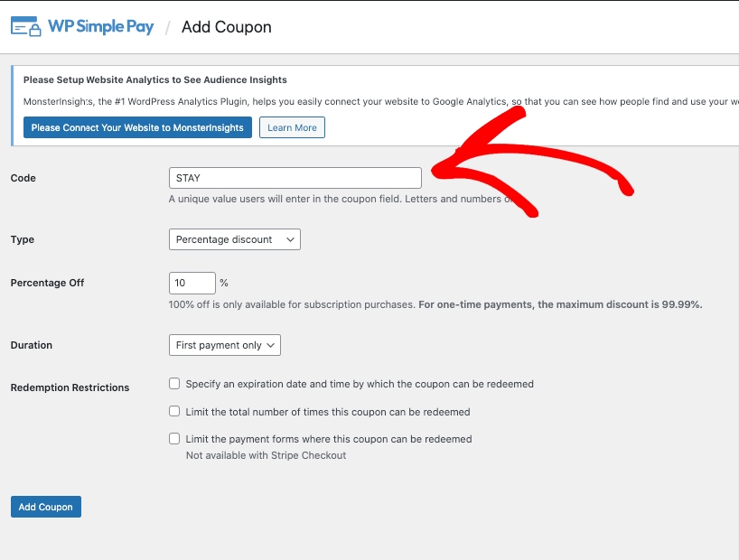Click the WP Simple Pay card logo icon
This screenshot has height=560, width=739.
tap(25, 26)
